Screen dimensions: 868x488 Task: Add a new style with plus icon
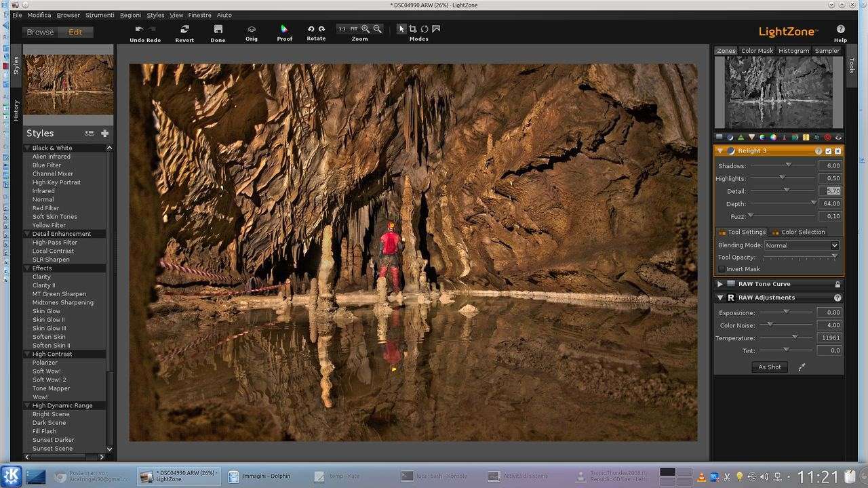tap(104, 134)
